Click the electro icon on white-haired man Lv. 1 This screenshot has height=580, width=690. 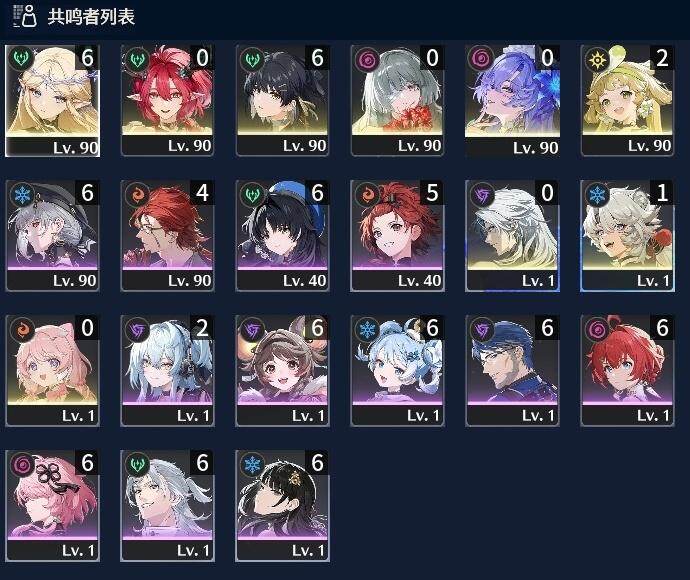click(x=482, y=194)
